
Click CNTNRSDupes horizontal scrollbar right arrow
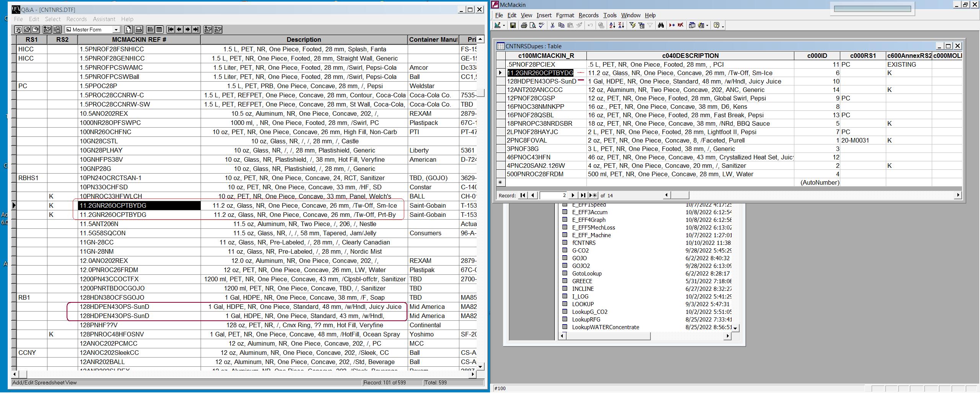958,195
